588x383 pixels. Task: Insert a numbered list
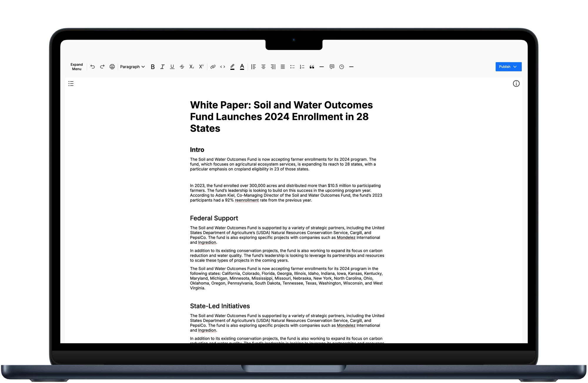pos(302,67)
